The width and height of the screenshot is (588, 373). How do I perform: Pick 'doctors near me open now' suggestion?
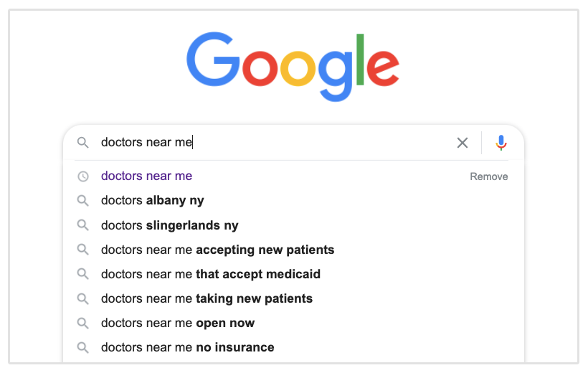pos(178,323)
